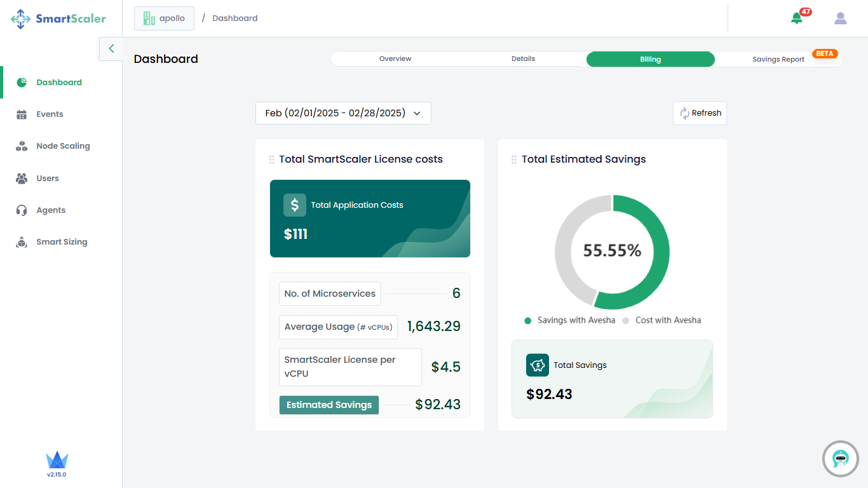The height and width of the screenshot is (488, 868).
Task: Open Smart Sizing
Action: [x=62, y=242]
